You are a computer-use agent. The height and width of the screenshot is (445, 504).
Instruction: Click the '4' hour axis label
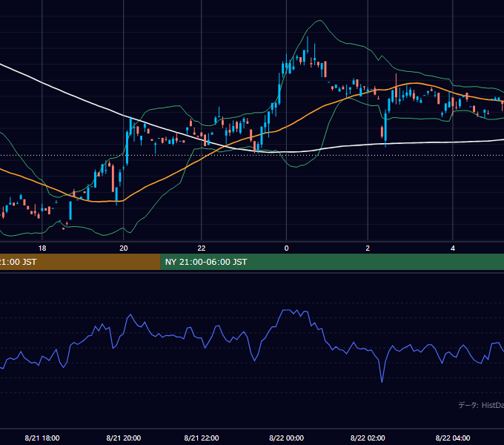point(453,248)
